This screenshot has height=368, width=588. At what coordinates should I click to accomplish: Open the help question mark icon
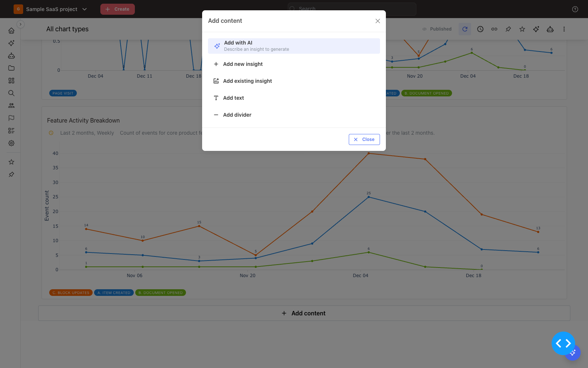575,9
